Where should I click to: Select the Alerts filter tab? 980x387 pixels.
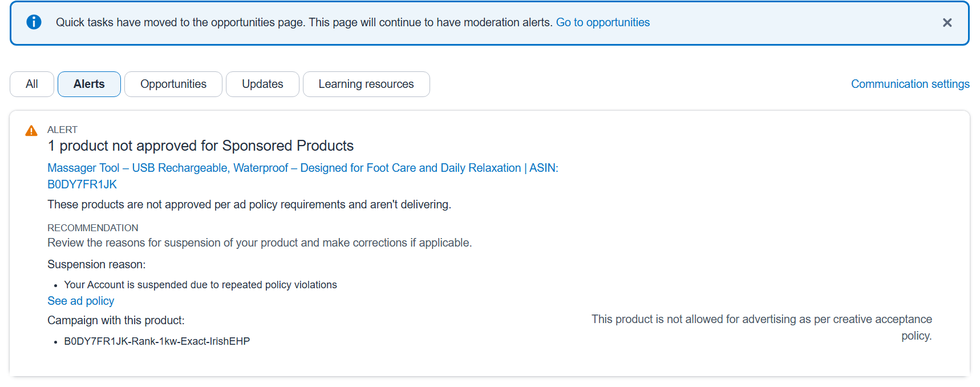tap(89, 84)
